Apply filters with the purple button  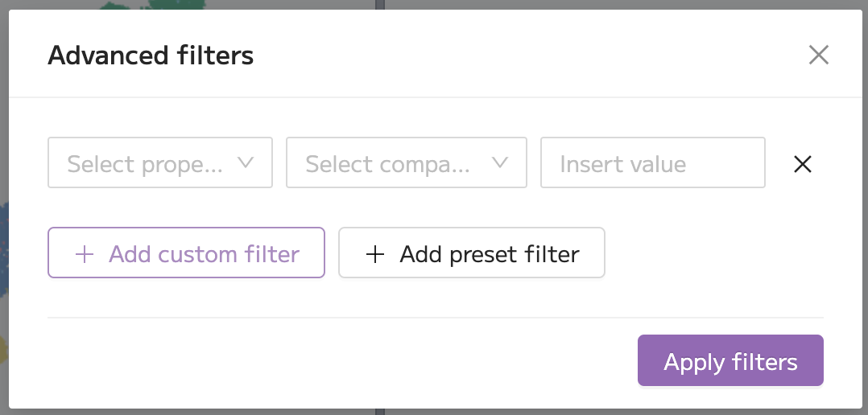pos(730,360)
